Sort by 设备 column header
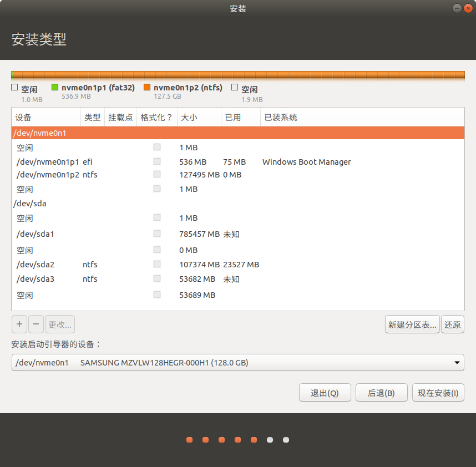The image size is (476, 467). point(46,117)
